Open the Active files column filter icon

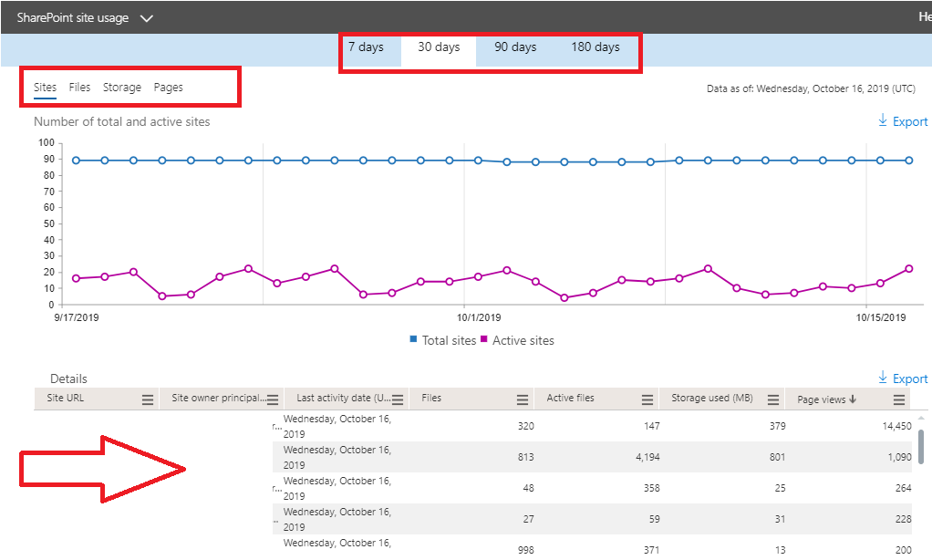point(647,399)
